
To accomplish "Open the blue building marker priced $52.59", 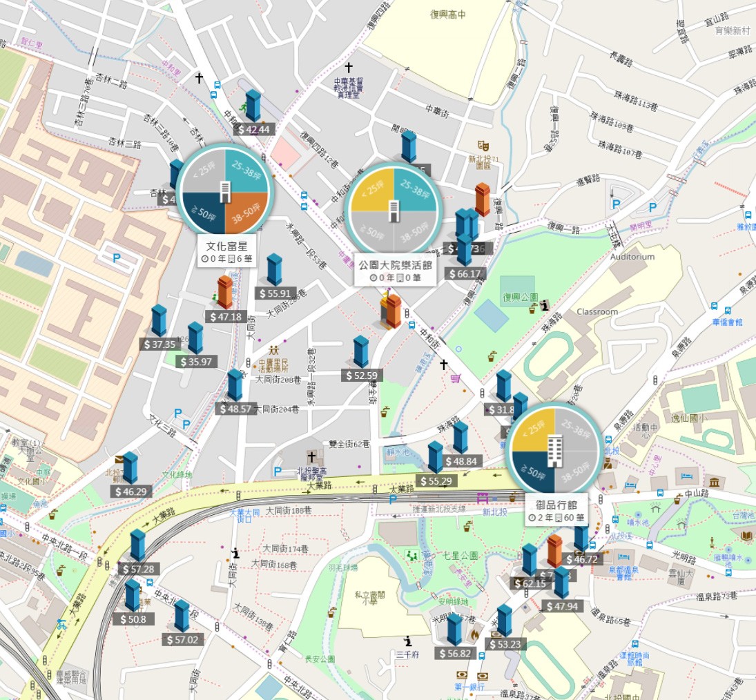I will (x=360, y=352).
